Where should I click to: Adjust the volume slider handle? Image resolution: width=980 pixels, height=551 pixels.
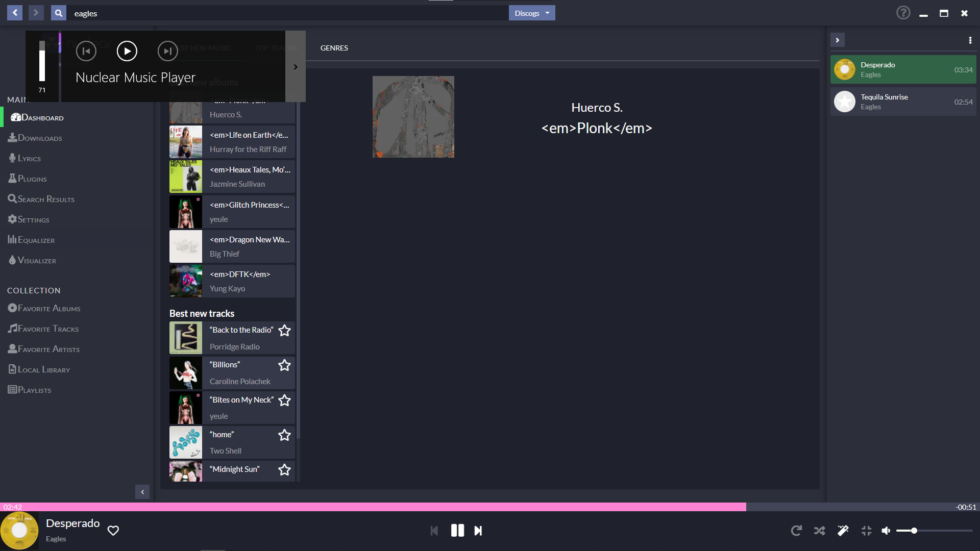tap(914, 531)
